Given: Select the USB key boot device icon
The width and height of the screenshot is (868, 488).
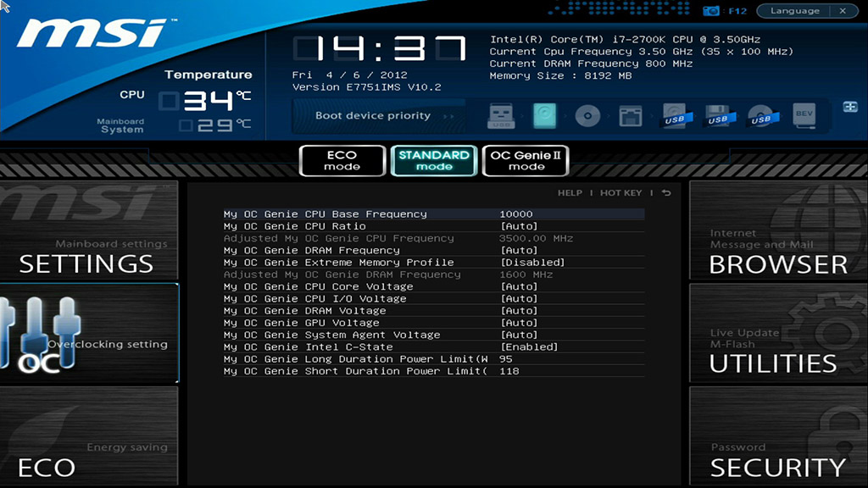Looking at the screenshot, I should [x=501, y=116].
